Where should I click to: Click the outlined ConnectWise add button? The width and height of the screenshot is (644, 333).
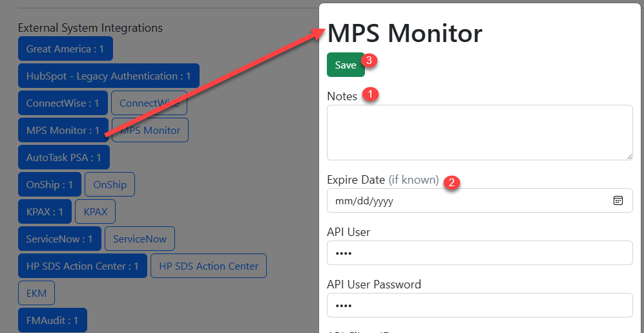pos(149,103)
